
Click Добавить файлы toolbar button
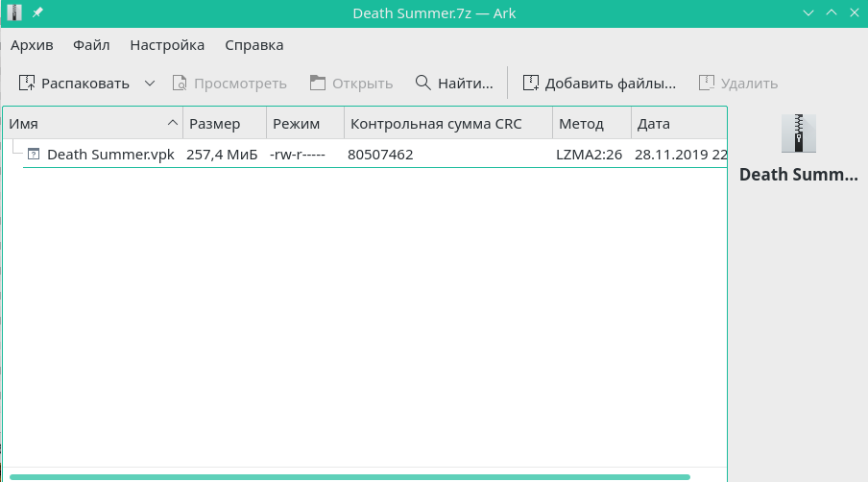pos(599,83)
